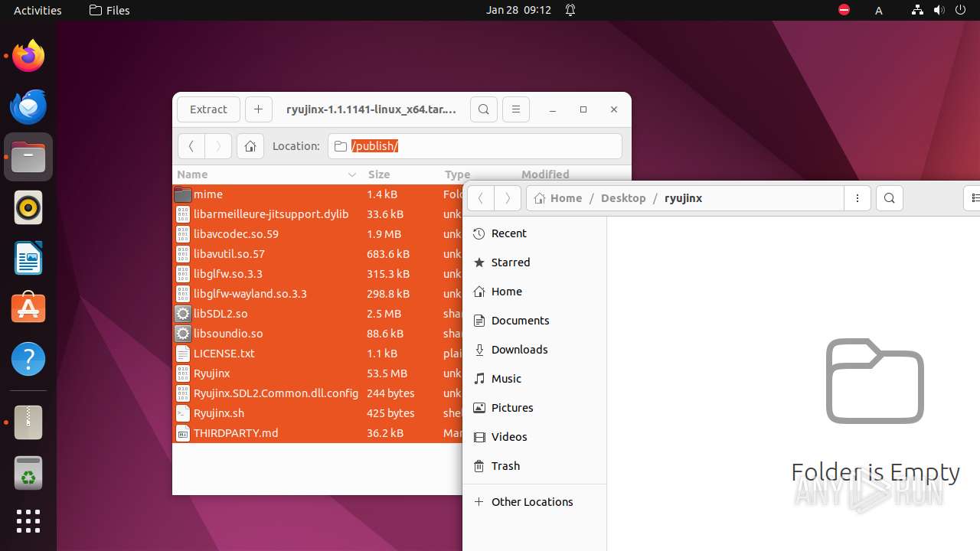Click Desktop in Files path bar
Viewport: 980px width, 551px height.
pyautogui.click(x=623, y=198)
